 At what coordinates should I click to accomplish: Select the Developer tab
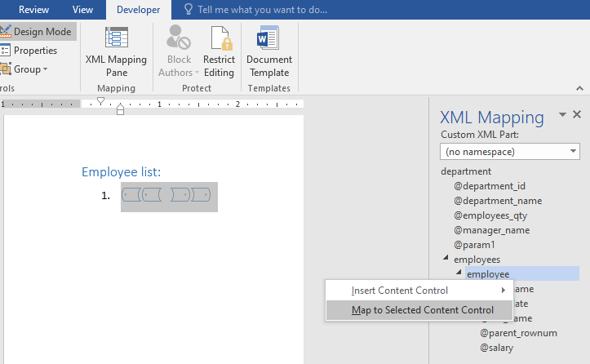point(138,10)
